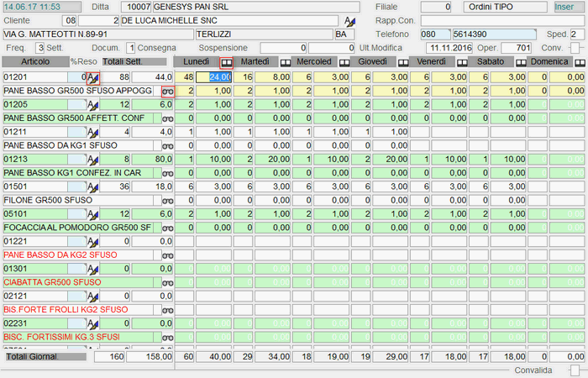The width and height of the screenshot is (588, 378).
Task: Click glasses icon for BIS.FORTE FROLLI KG2 SFUSO
Action: click(x=168, y=311)
